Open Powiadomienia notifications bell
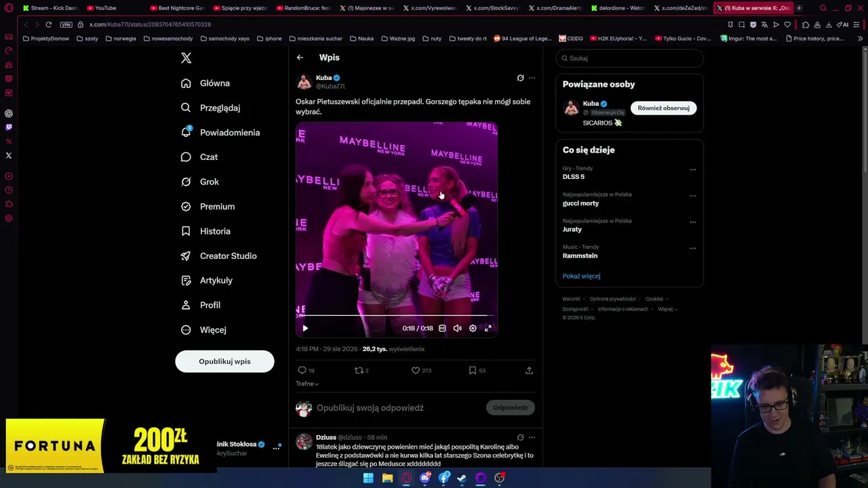Screen dimensions: 868x488 (x=220, y=132)
